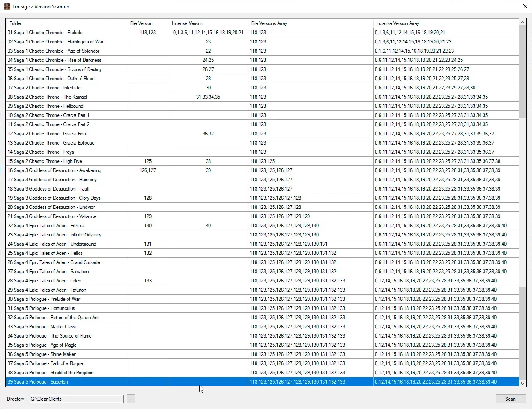Select row 08 The Kamael
532x409 pixels.
[x=262, y=97]
